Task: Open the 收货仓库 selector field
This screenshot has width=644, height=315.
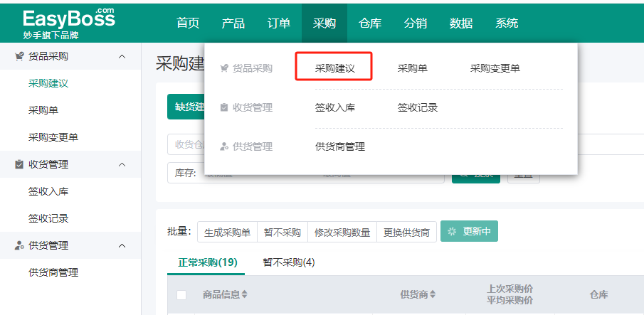Action: point(186,144)
